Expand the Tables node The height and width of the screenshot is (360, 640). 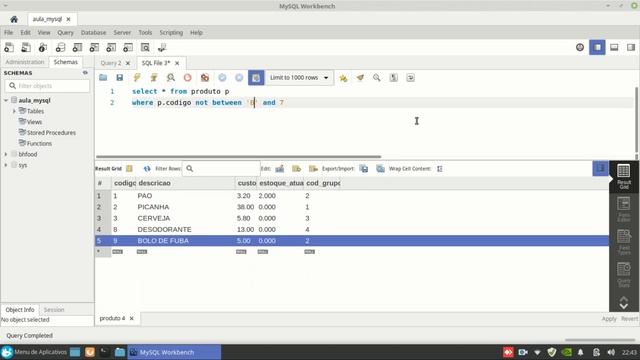coord(14,111)
